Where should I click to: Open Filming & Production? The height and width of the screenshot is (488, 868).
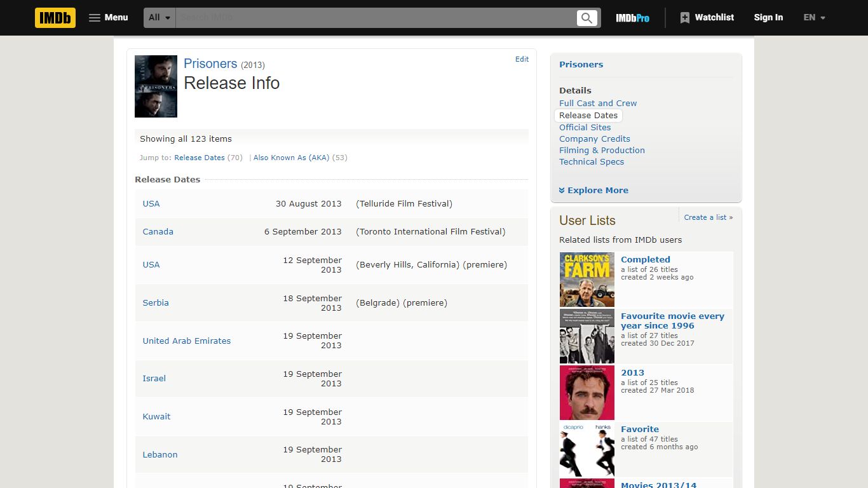[x=602, y=151]
